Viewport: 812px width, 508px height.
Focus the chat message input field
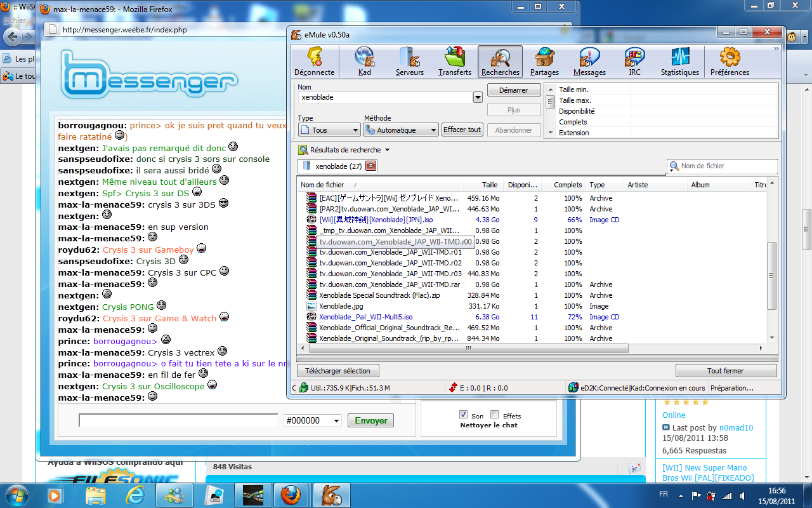(x=178, y=420)
